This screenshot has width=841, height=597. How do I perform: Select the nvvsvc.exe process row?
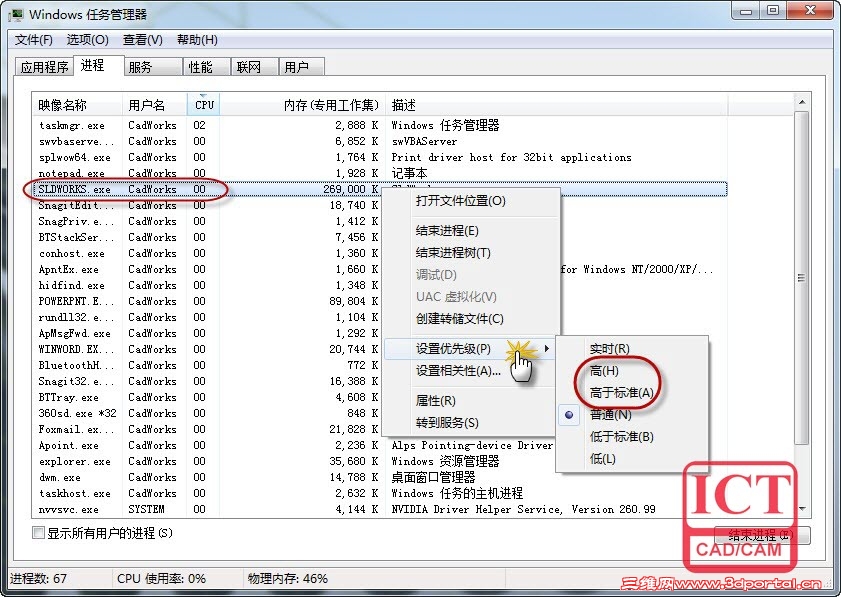(x=380, y=509)
